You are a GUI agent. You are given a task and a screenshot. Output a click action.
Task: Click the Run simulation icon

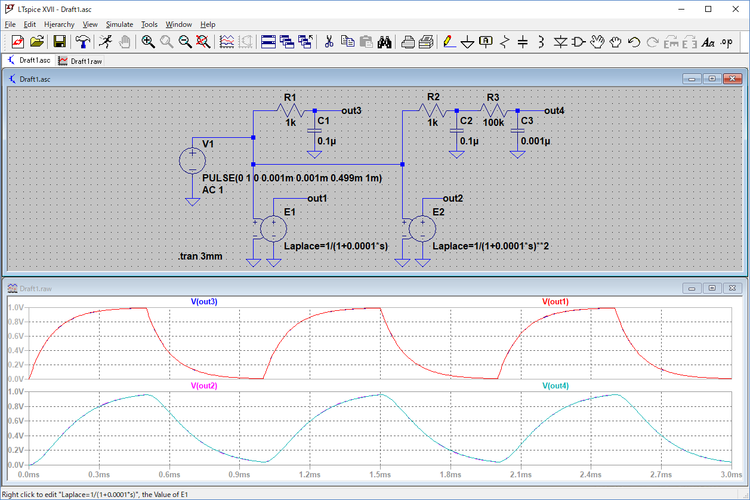coord(105,42)
